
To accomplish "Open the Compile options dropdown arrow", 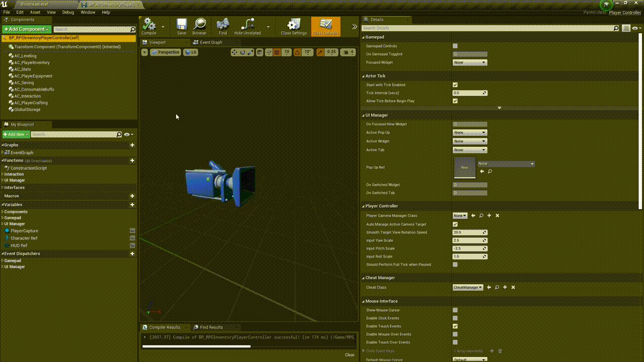I will point(163,27).
